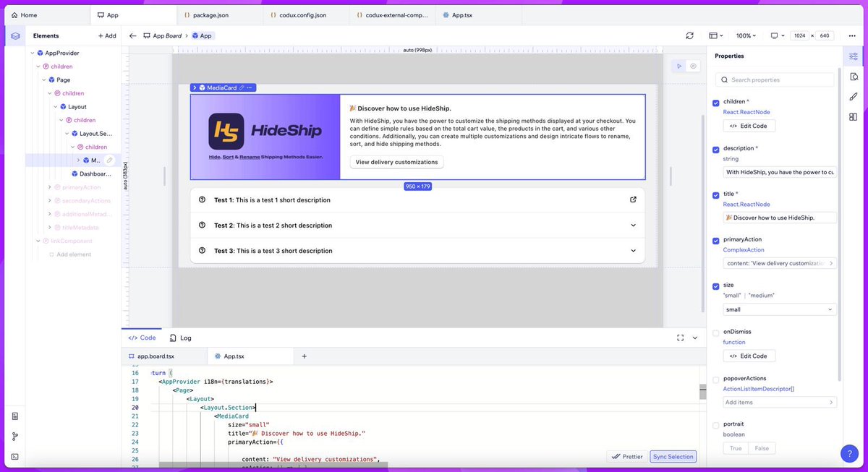This screenshot has height=472, width=868.
Task: Click the MediaCard label edit pencil
Action: coord(242,87)
